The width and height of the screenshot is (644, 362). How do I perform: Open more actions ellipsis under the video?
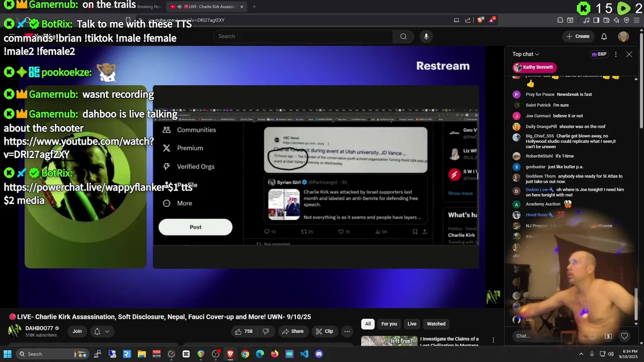click(347, 331)
